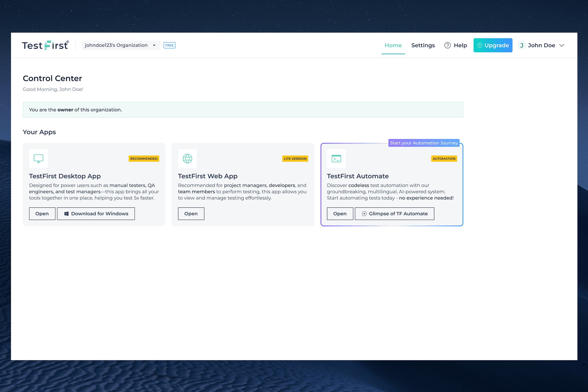Click the owner notice banner

point(243,110)
